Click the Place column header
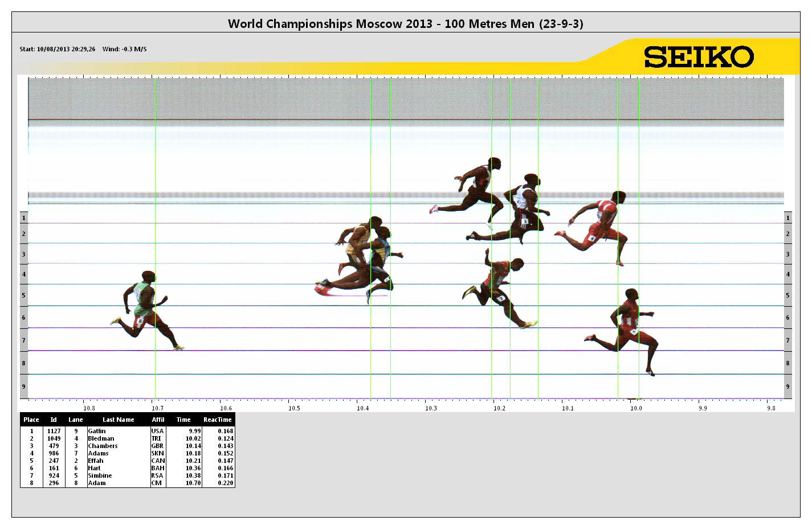812x529 pixels. (x=31, y=420)
